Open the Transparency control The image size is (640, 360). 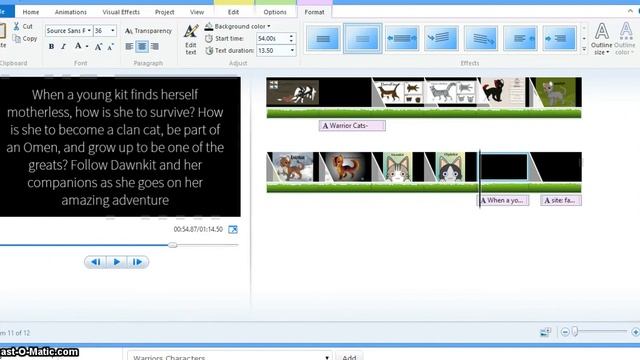tap(148, 31)
